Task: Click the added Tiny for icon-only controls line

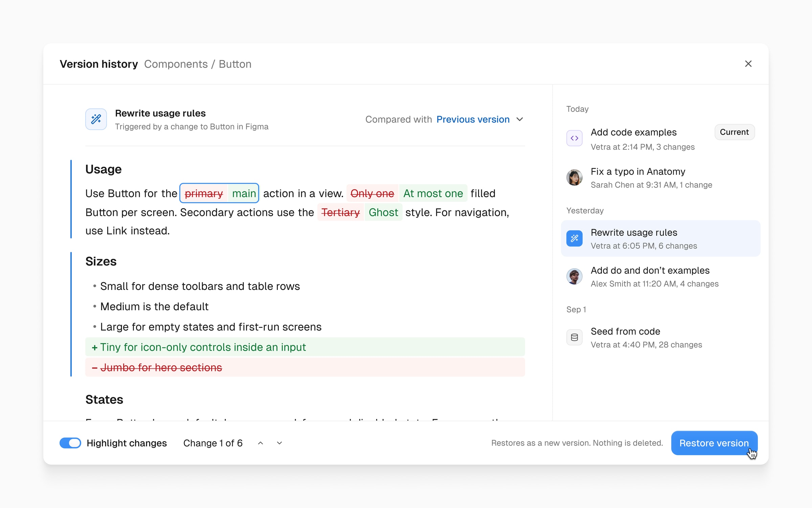Action: (x=305, y=347)
